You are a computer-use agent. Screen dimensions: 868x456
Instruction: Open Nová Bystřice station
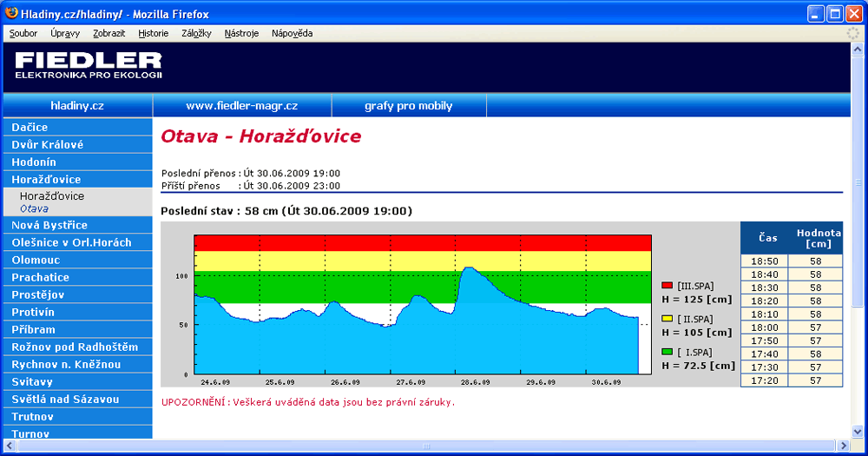click(77, 225)
